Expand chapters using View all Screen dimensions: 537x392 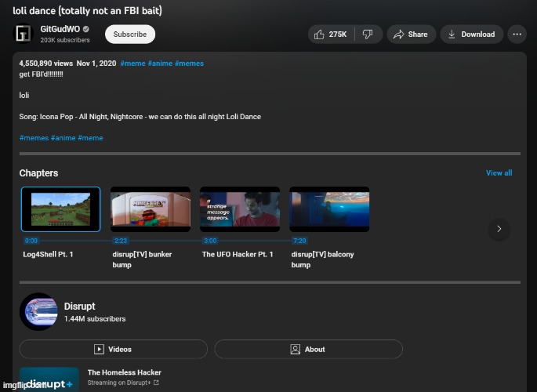pyautogui.click(x=499, y=172)
